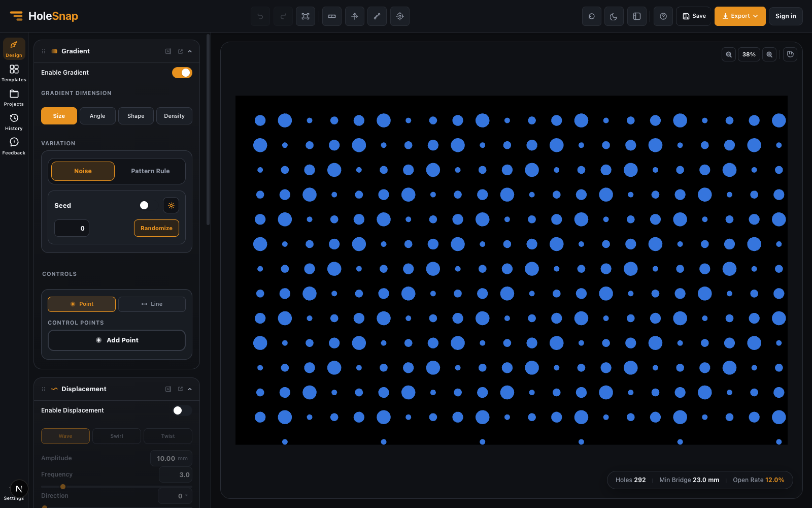Collapse the Gradient panel chevron
Screen dimensions: 812x508
190,51
